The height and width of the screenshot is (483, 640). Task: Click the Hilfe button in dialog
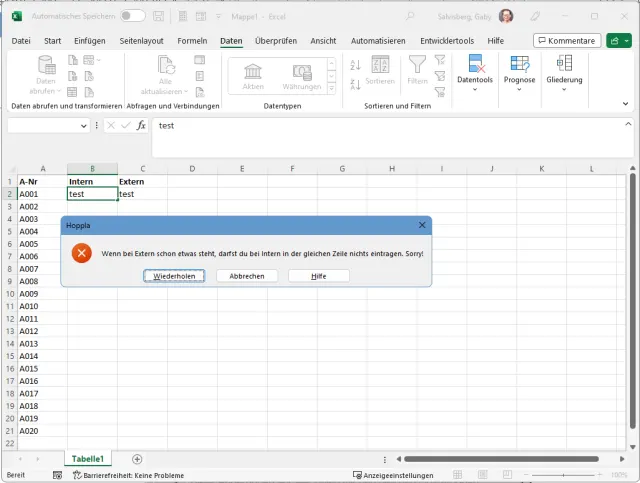point(319,275)
